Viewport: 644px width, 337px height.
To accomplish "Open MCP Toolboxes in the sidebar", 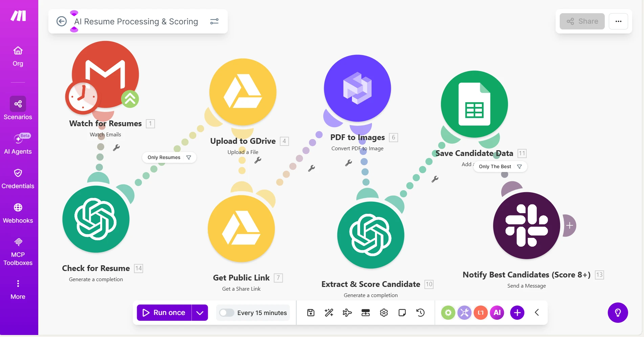I will click(18, 252).
